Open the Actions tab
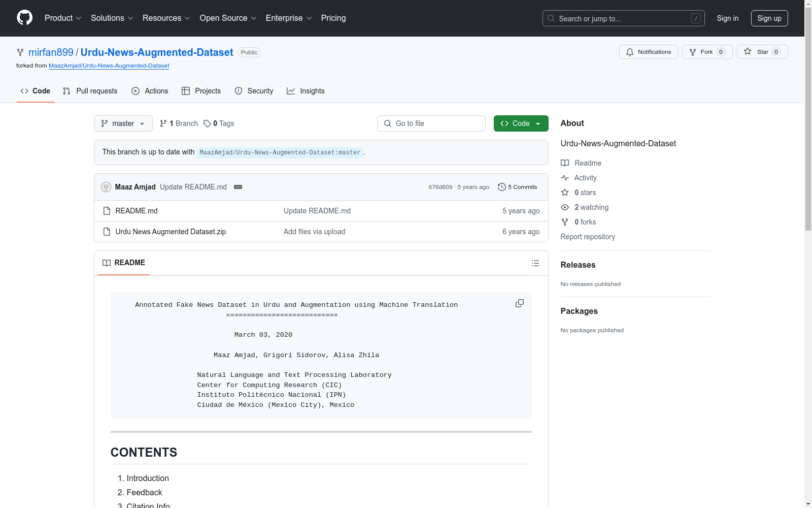Viewport: 812px width, 508px height. coord(150,91)
